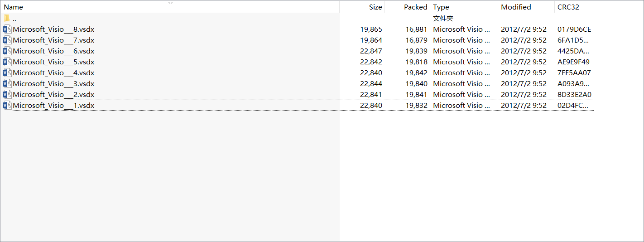Click the Visio icon of Microsoft_Visio___2.vsdx
The height and width of the screenshot is (242, 644).
coord(7,94)
